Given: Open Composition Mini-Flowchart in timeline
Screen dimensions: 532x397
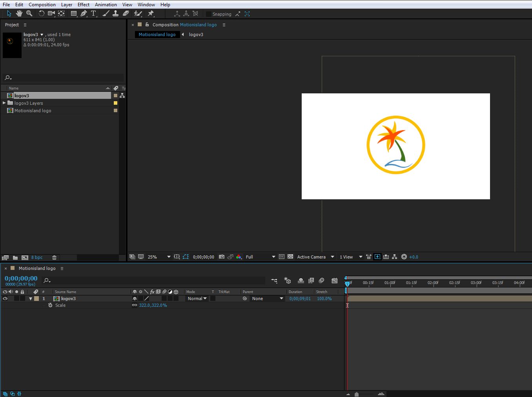Looking at the screenshot, I should coord(274,280).
